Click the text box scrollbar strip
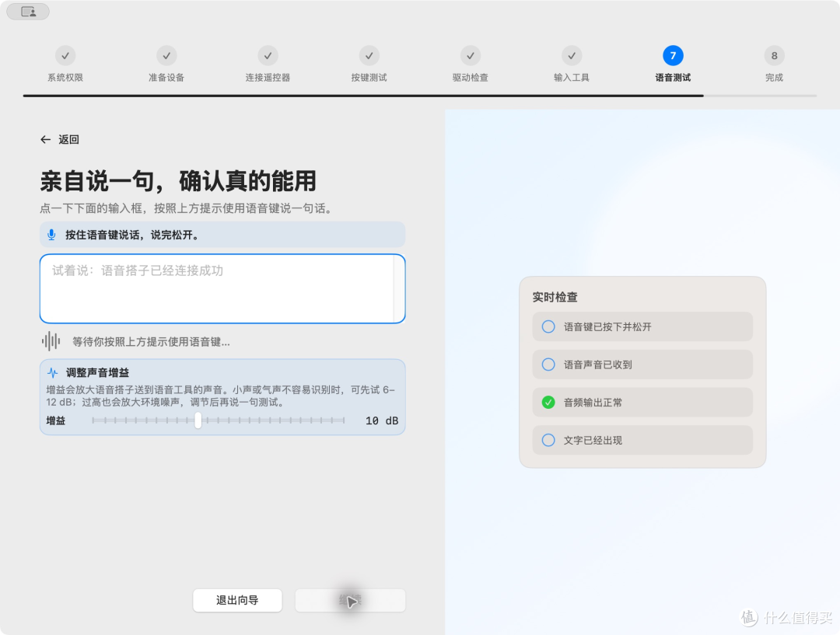 point(398,288)
